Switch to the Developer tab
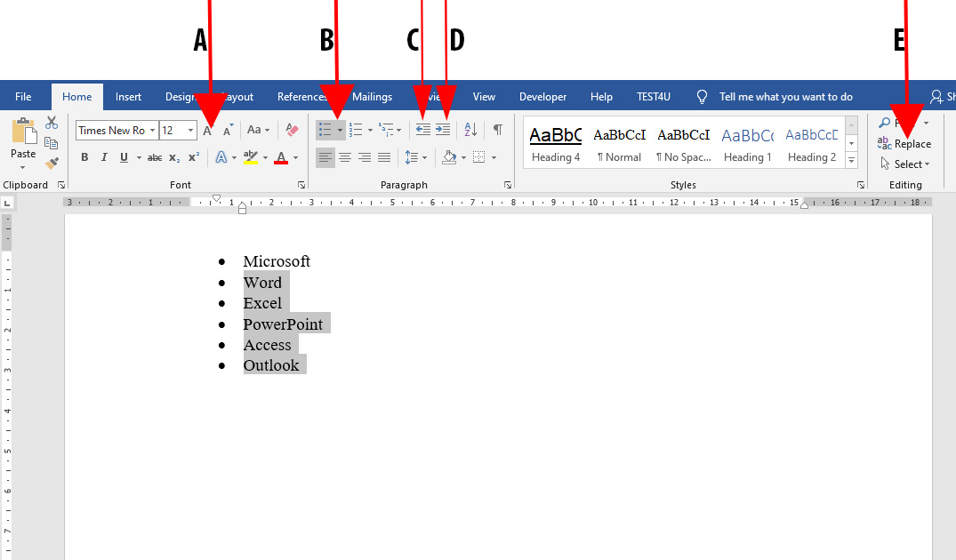 [542, 96]
